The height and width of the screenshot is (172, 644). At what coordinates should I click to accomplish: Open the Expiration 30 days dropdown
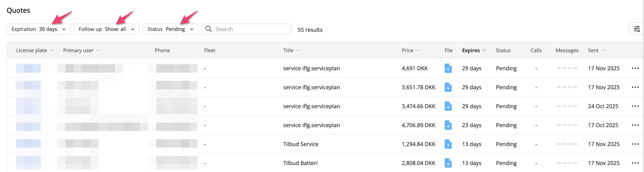pos(39,29)
